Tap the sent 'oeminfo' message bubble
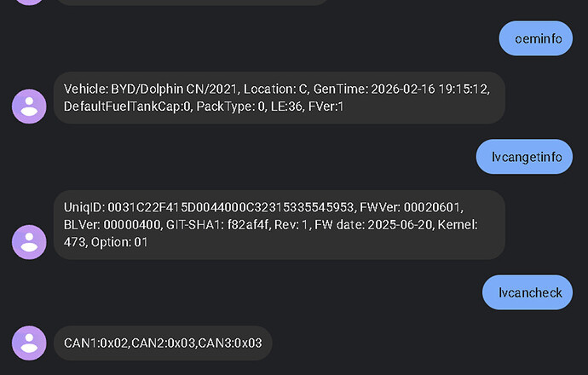Viewport: 588px width, 375px height. click(535, 37)
